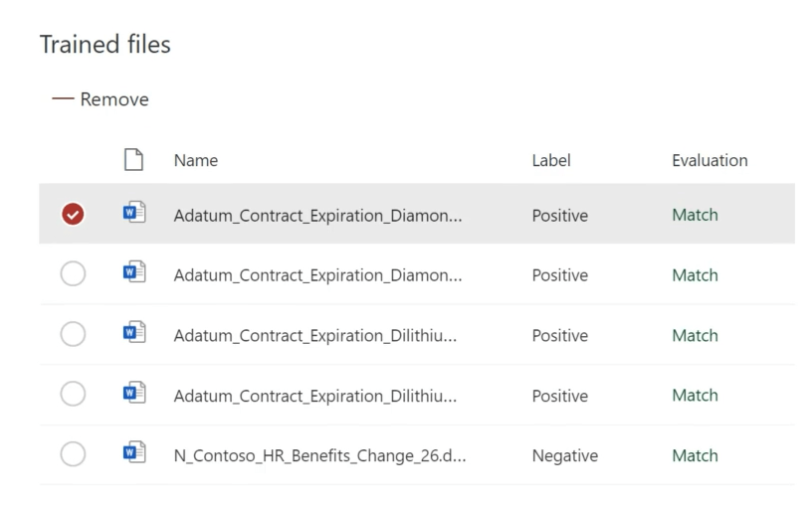Screen dimensions: 812x510
Task: Click the Match evaluation in the highlighted row
Action: 695,215
